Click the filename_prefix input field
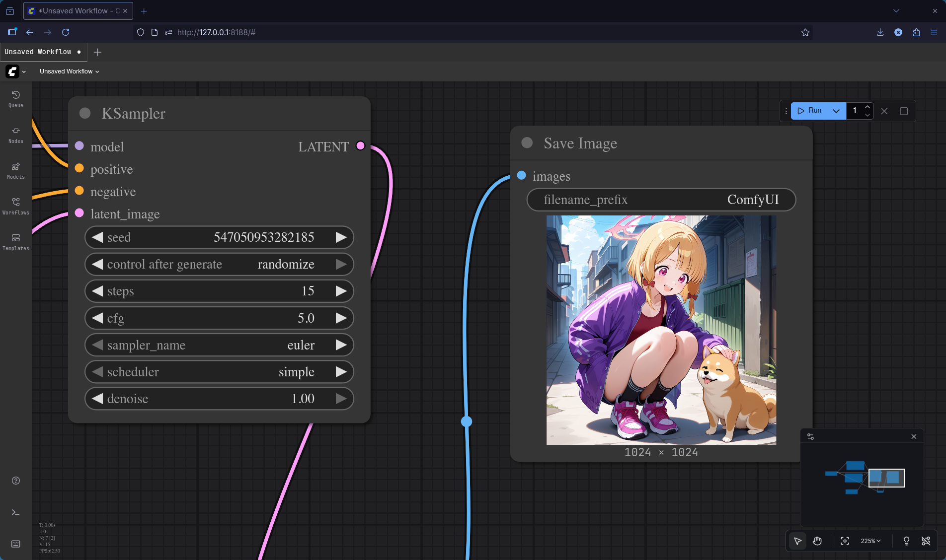 pyautogui.click(x=661, y=200)
